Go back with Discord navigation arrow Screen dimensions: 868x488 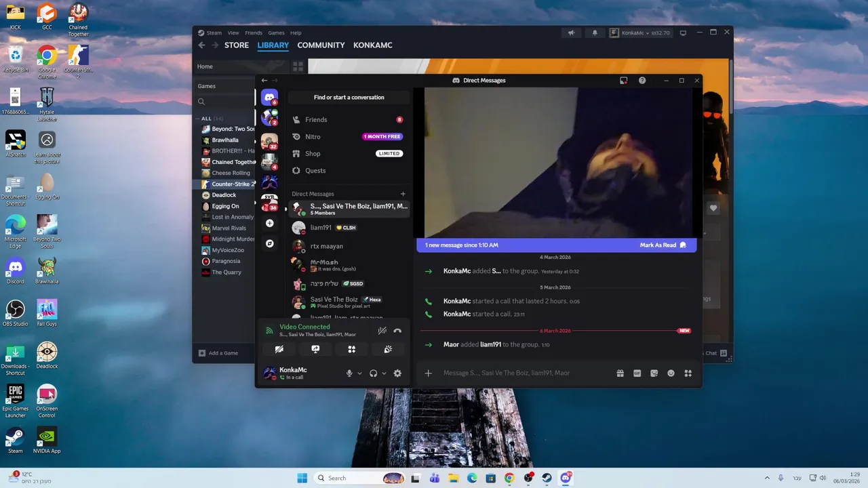click(x=264, y=81)
